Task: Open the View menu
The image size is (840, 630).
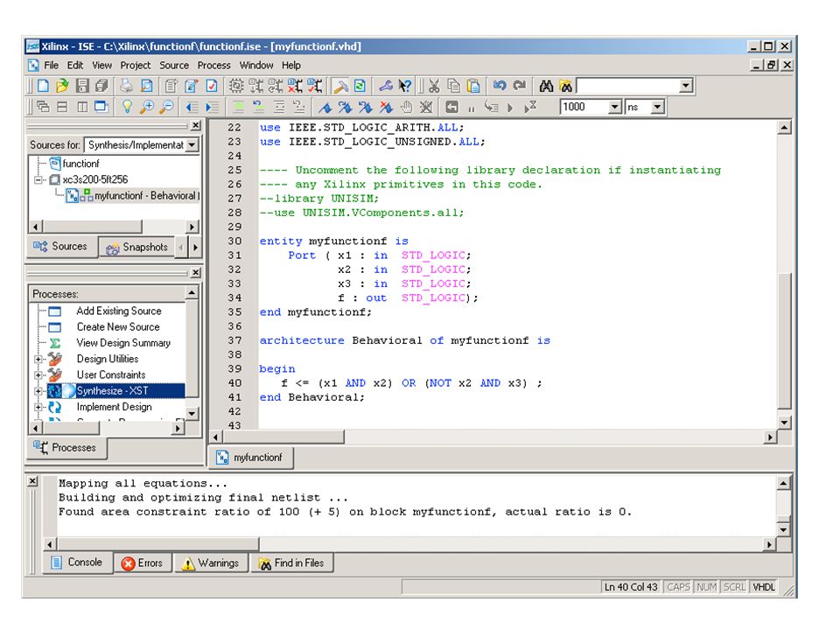Action: click(x=101, y=66)
